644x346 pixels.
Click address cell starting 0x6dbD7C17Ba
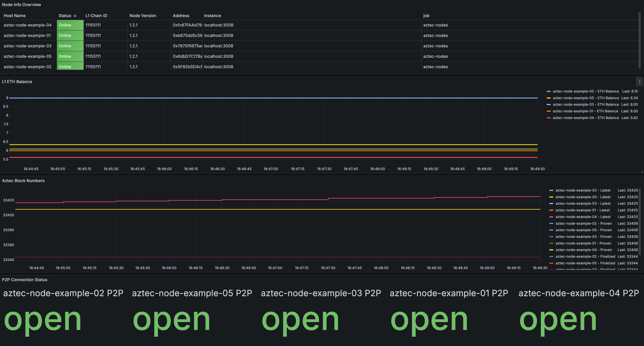coord(187,56)
